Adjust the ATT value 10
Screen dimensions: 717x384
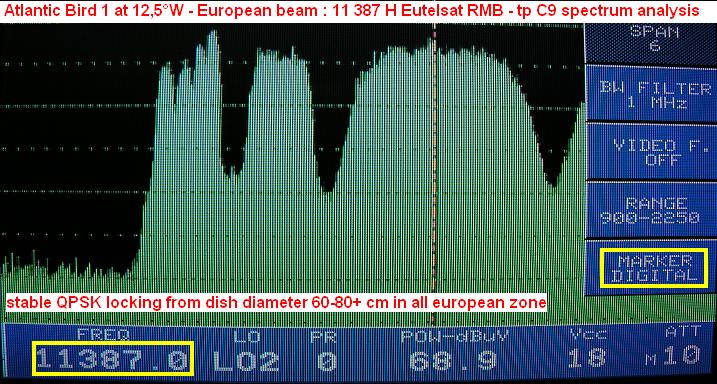682,356
